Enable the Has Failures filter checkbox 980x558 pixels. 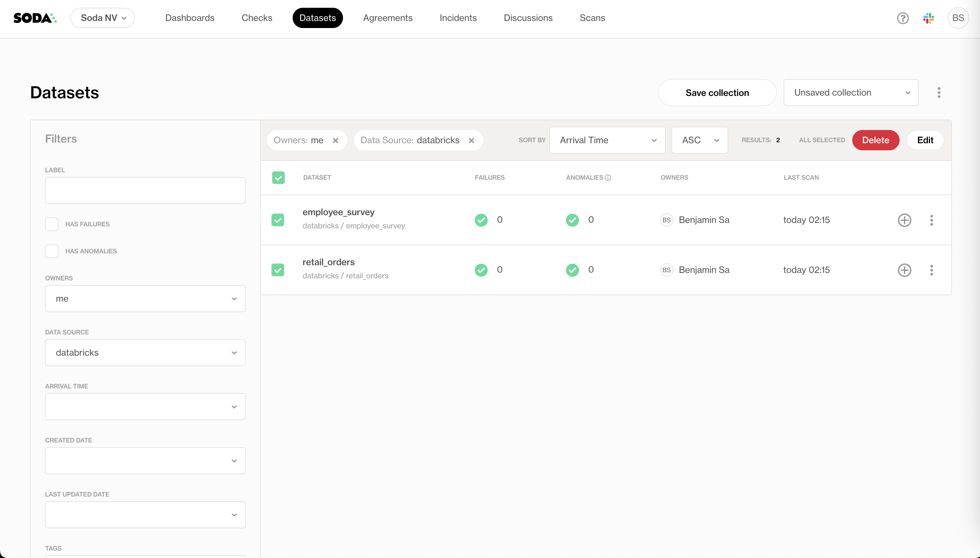[51, 224]
